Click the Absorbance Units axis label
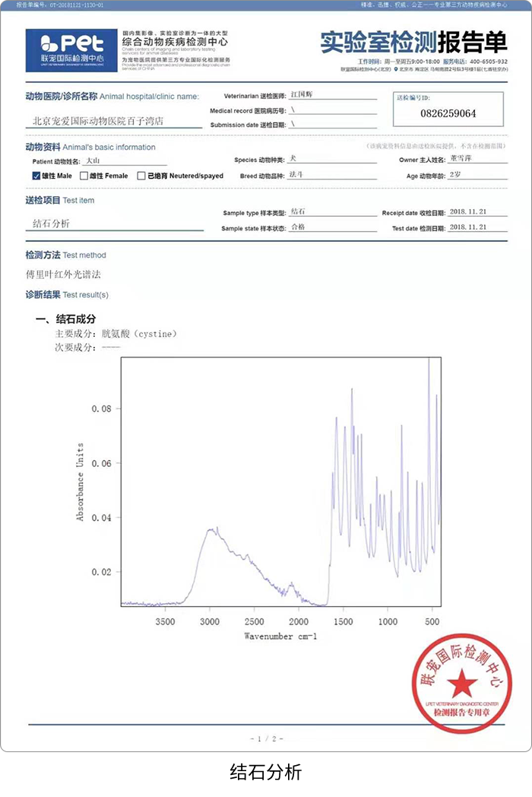Image resolution: width=532 pixels, height=797 pixels. (x=80, y=481)
